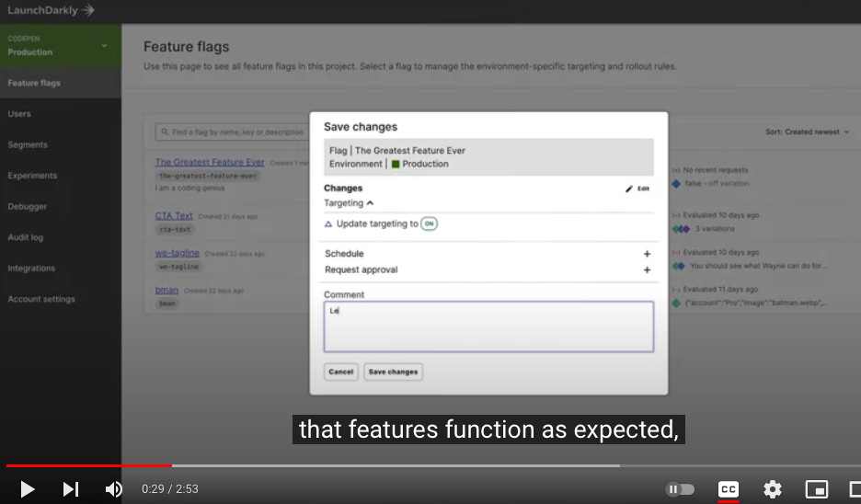Confirm with the Save changes button
Viewport: 861px width, 504px height.
click(393, 372)
